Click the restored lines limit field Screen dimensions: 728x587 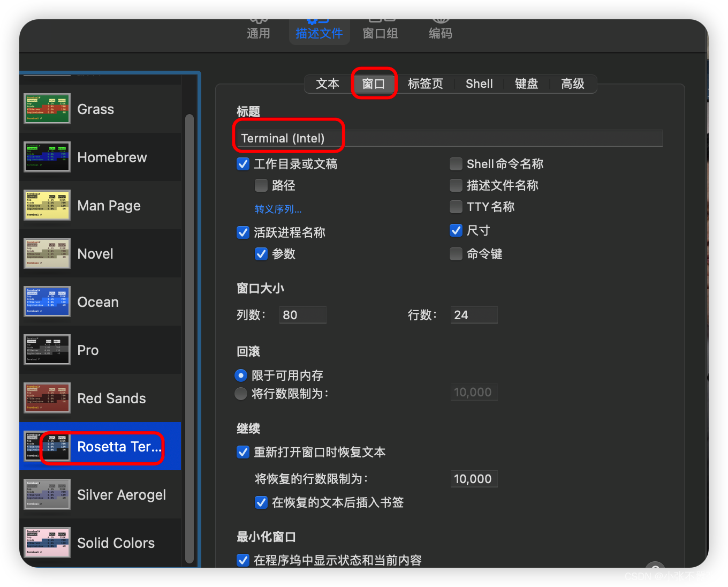[x=474, y=479]
